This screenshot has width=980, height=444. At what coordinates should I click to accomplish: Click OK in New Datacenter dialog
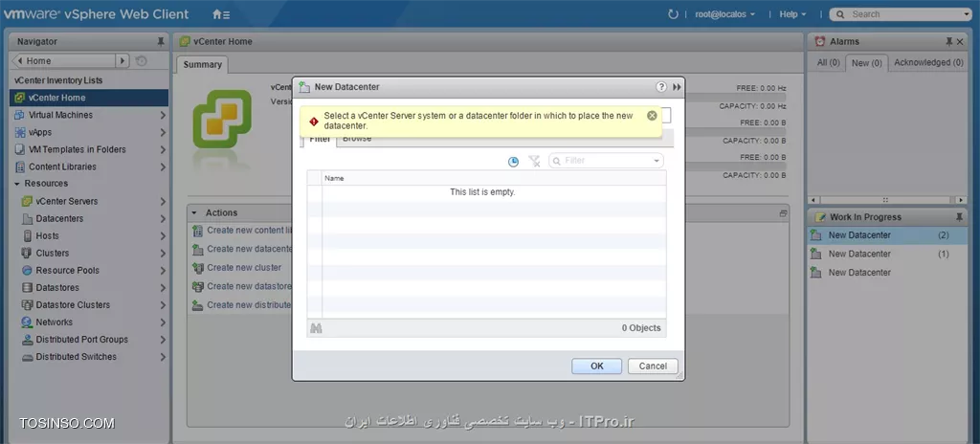coord(597,366)
